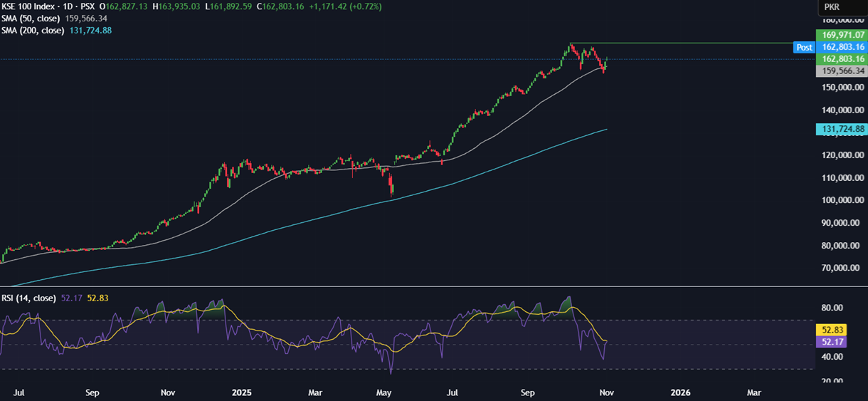
Task: Click the green 169,971.07 price label
Action: click(x=841, y=34)
